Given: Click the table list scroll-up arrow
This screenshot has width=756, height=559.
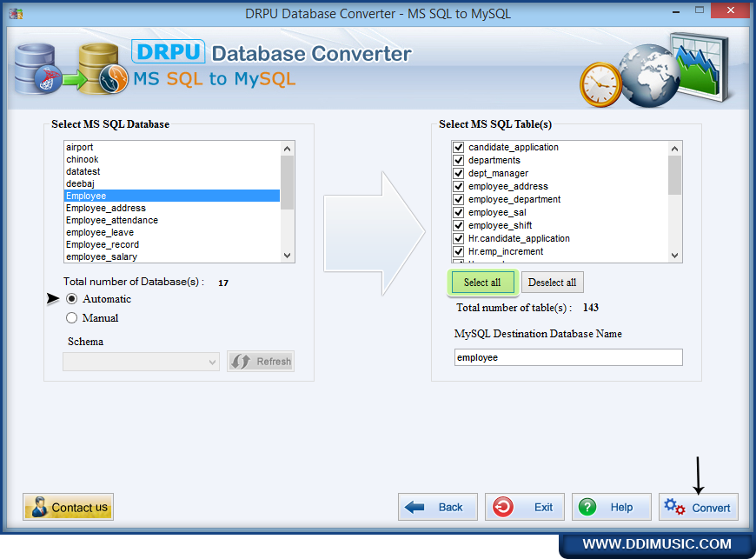Looking at the screenshot, I should pyautogui.click(x=674, y=149).
